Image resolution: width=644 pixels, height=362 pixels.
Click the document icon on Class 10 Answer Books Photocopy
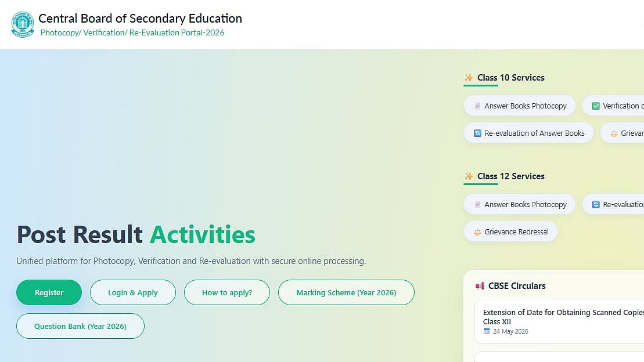tap(477, 106)
